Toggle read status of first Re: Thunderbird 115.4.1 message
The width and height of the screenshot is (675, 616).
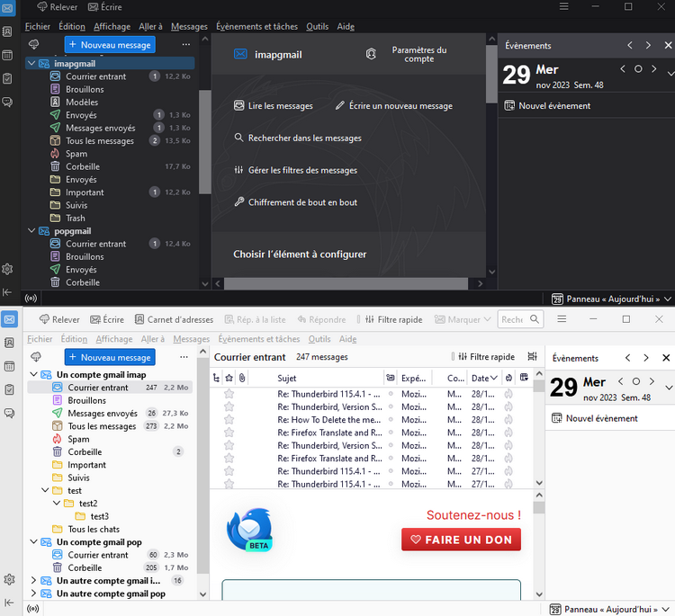click(391, 394)
